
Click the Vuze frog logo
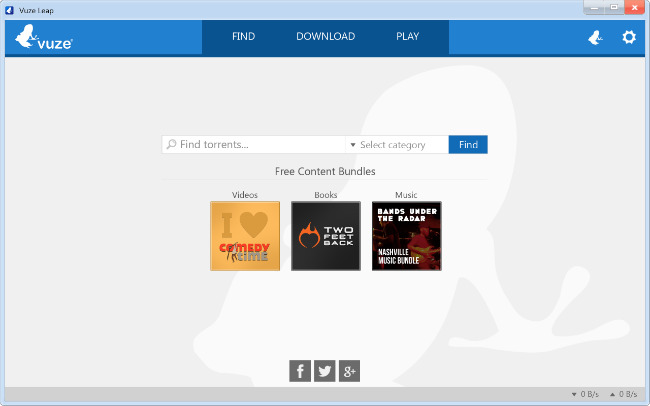(x=40, y=38)
